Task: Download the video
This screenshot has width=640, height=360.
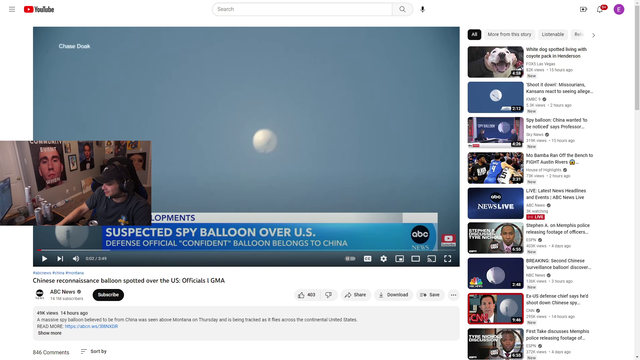Action: coord(393,295)
